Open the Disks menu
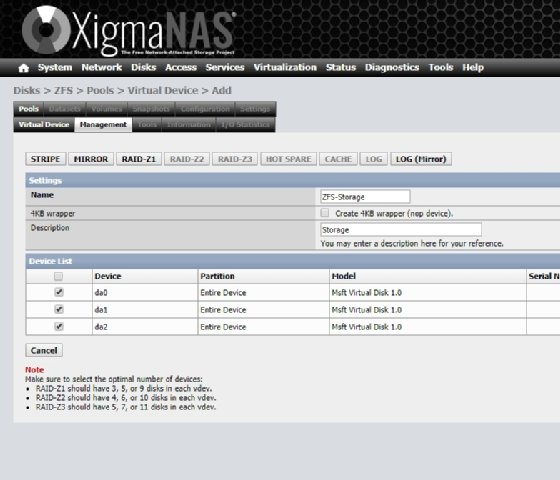 pyautogui.click(x=144, y=68)
